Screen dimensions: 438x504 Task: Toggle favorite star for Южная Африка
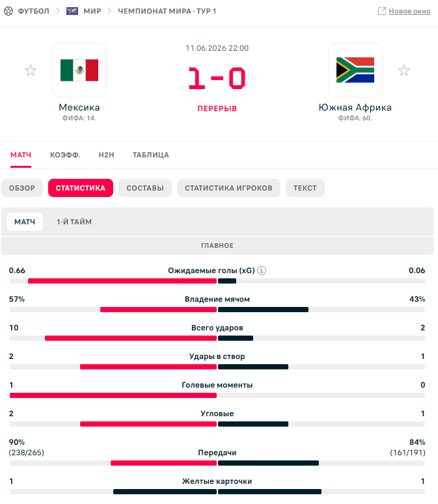click(x=404, y=70)
